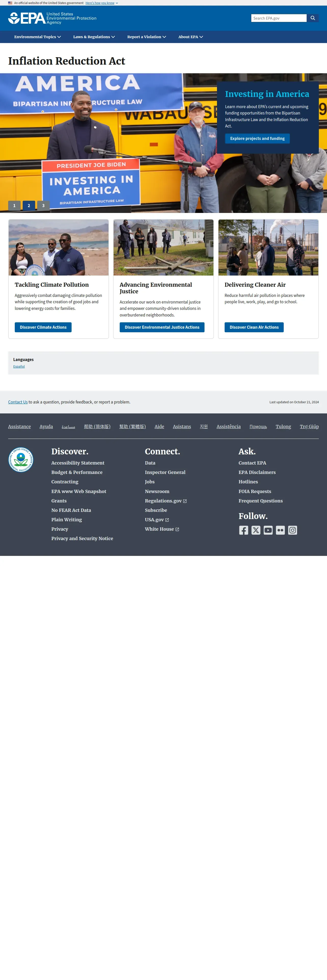Open Delivering Cleaner Air card image

(x=268, y=247)
